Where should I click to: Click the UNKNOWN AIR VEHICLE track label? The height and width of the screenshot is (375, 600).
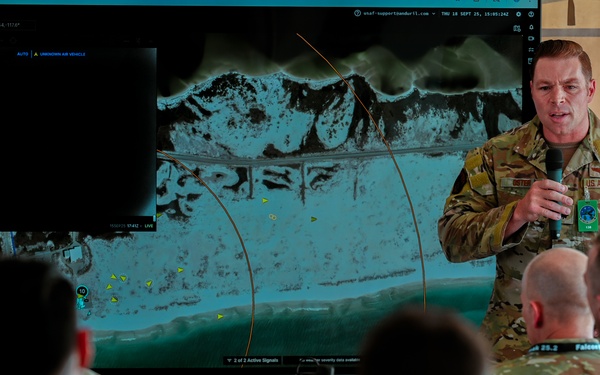click(62, 54)
